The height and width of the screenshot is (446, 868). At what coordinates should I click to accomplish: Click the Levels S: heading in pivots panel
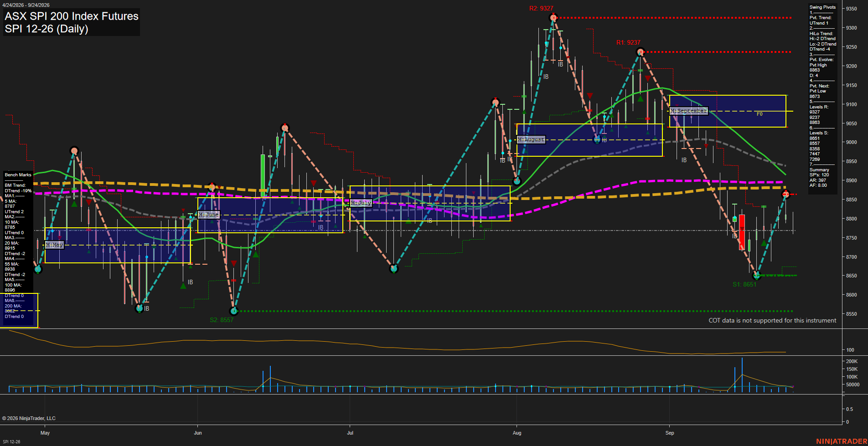[819, 133]
